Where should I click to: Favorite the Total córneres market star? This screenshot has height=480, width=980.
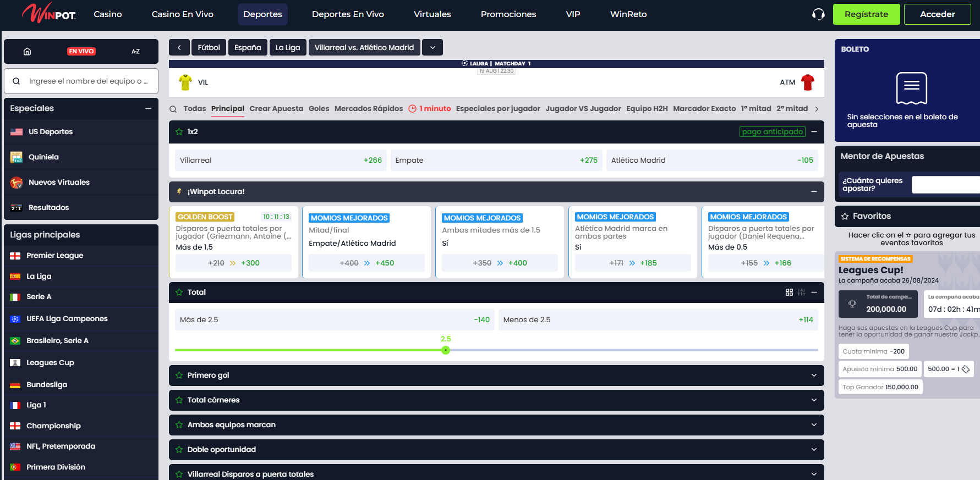(x=179, y=400)
